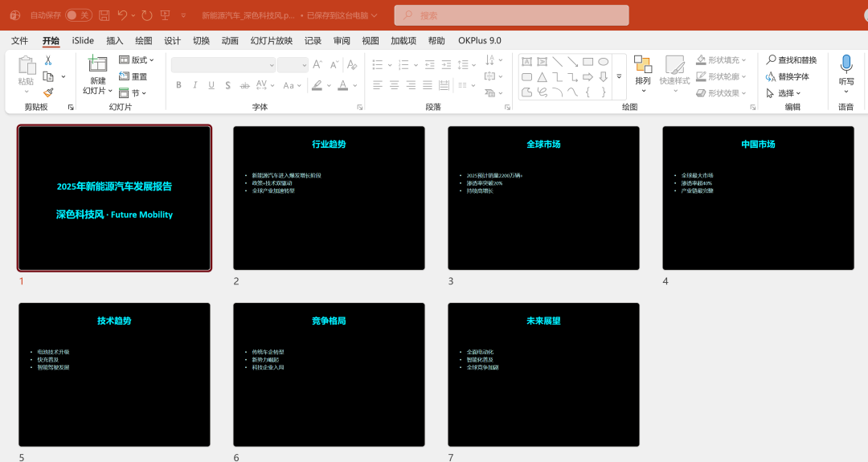Open the Select (选择) dropdown
The height and width of the screenshot is (462, 868).
pos(784,93)
